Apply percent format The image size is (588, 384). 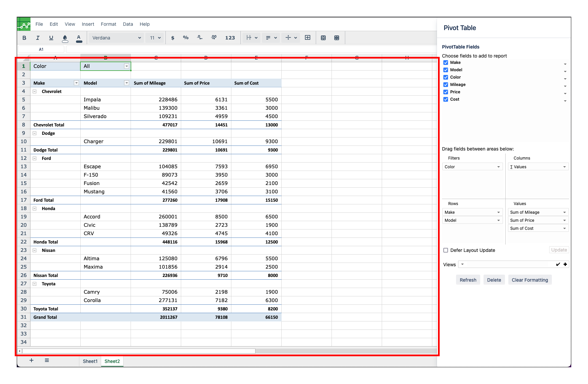coord(186,37)
